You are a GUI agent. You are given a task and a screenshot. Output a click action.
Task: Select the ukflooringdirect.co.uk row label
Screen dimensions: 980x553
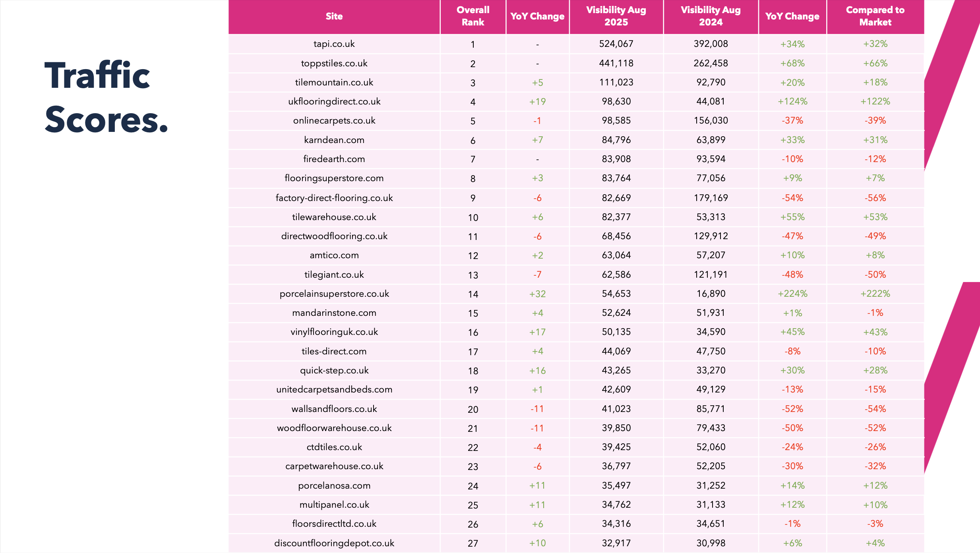click(334, 101)
